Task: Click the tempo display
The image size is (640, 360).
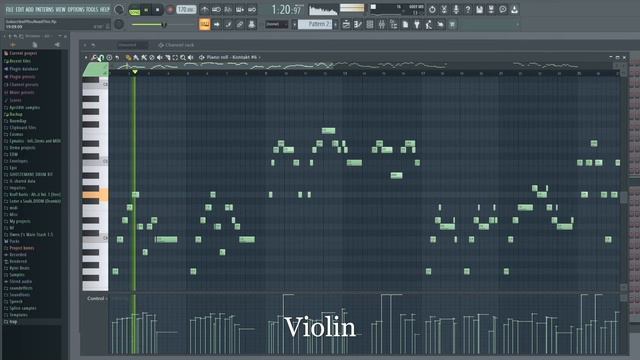Action: (186, 9)
